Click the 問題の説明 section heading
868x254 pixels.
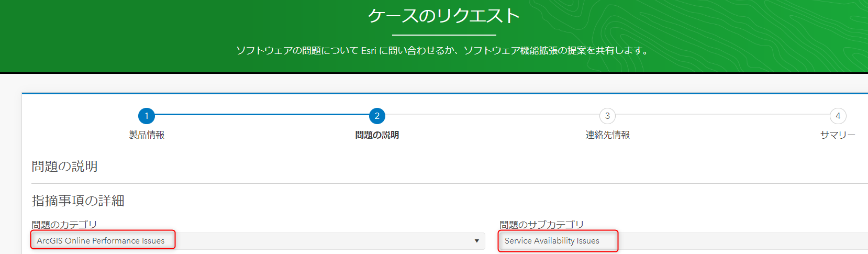pos(64,166)
